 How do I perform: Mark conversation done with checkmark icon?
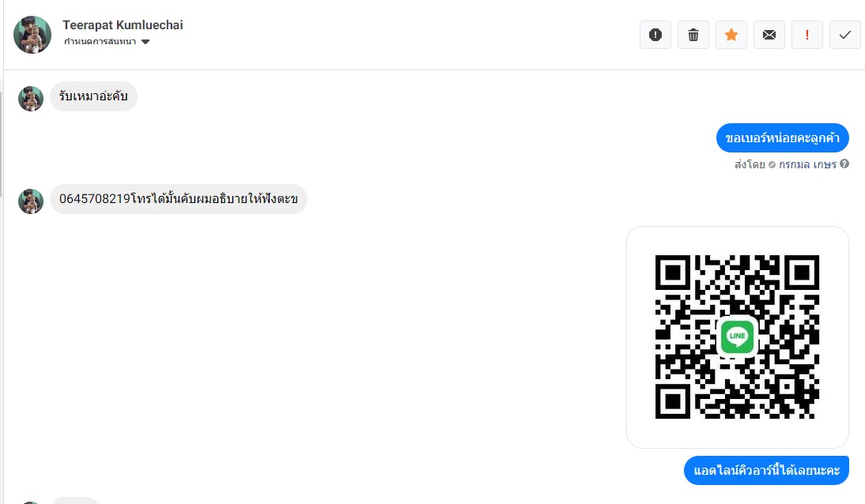pos(845,35)
